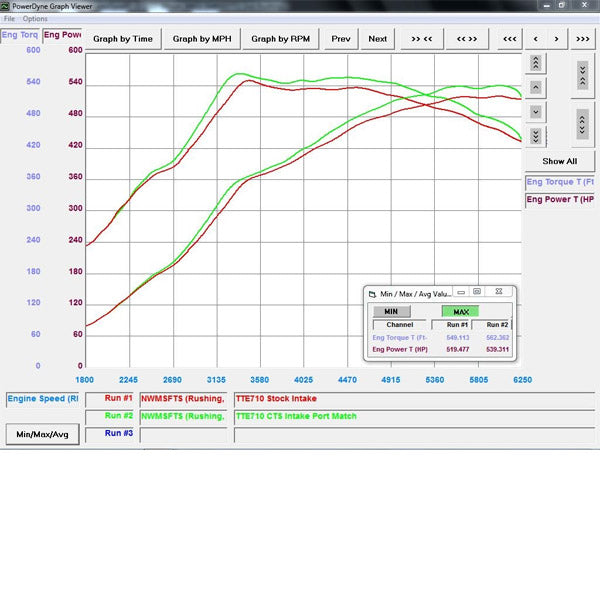
Task: Switch to Graph by RPM
Action: [280, 39]
